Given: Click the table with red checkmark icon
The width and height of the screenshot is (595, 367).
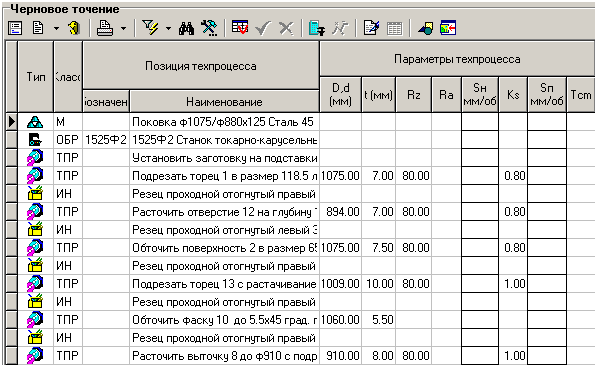Looking at the screenshot, I should pos(240,28).
